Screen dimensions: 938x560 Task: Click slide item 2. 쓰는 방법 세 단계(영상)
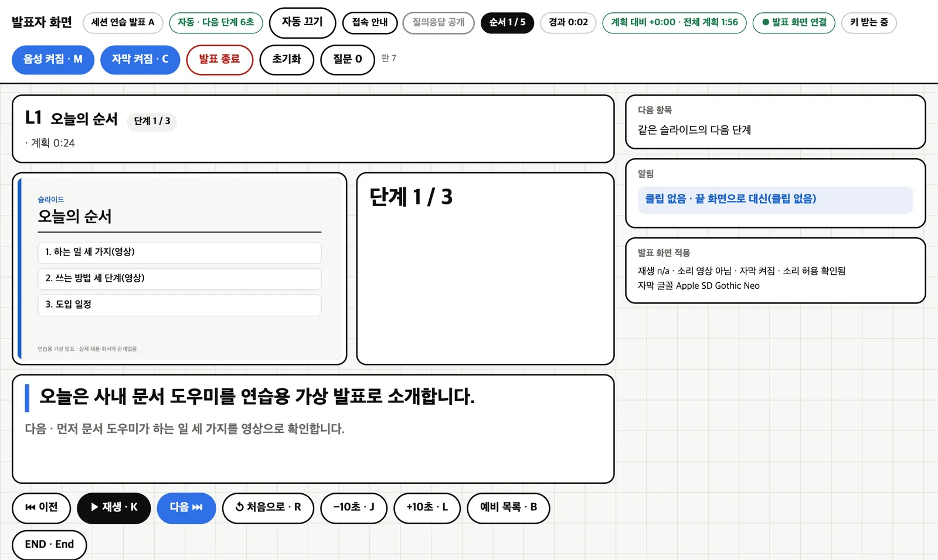click(x=179, y=279)
